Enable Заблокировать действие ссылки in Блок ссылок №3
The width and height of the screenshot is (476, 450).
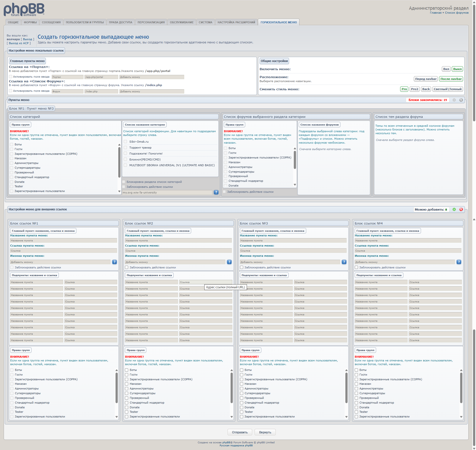click(241, 267)
